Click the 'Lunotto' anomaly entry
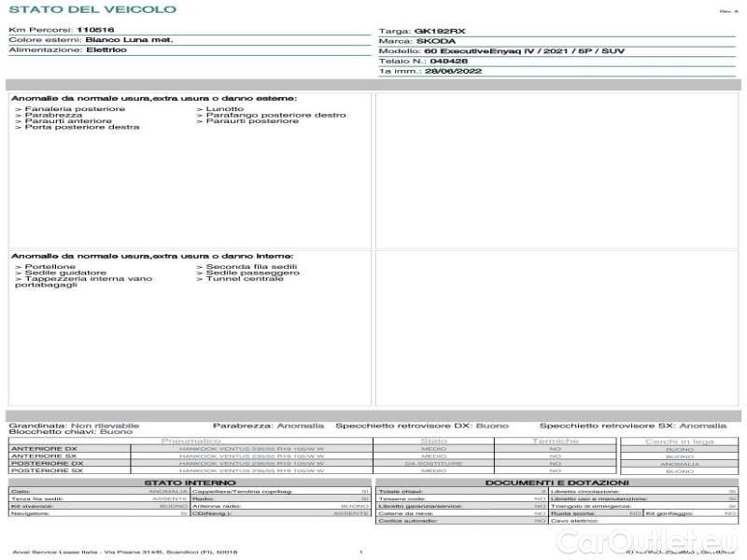This screenshot has width=747, height=560. [x=225, y=109]
